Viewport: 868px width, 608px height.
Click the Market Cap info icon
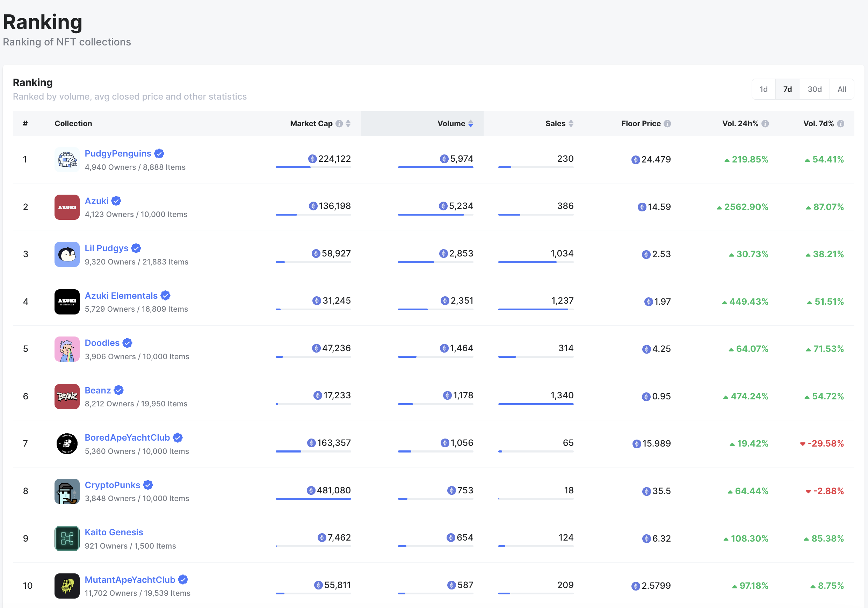(339, 124)
